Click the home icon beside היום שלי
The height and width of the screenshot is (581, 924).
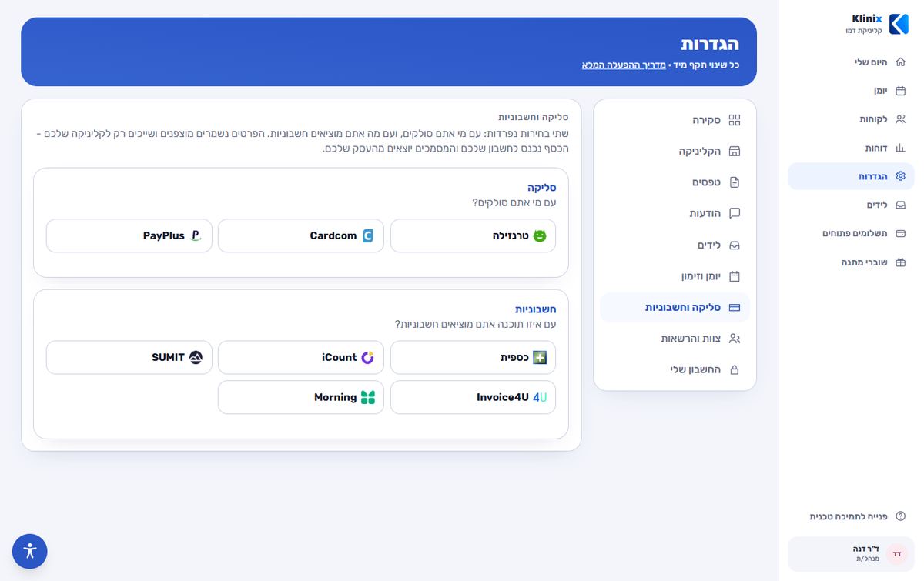pyautogui.click(x=901, y=62)
